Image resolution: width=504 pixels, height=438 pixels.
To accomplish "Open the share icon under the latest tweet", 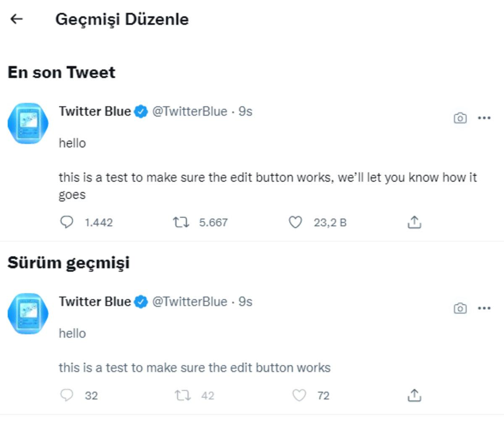I will (x=415, y=222).
